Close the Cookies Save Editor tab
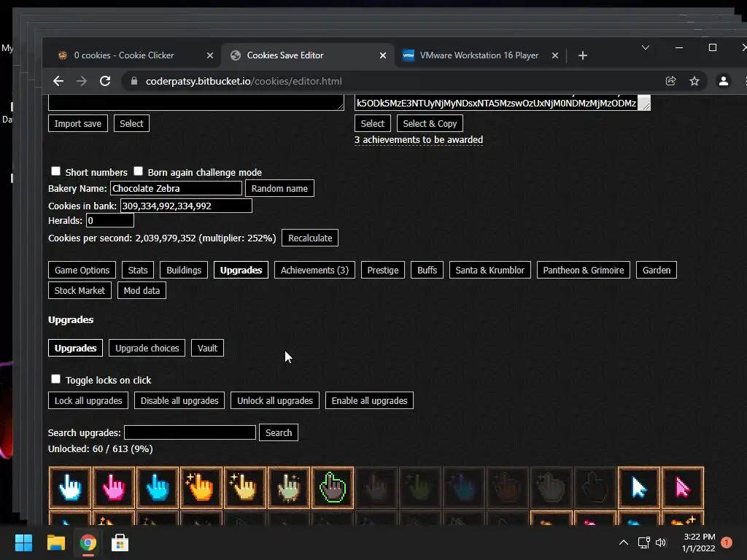The width and height of the screenshot is (747, 560). pos(382,55)
